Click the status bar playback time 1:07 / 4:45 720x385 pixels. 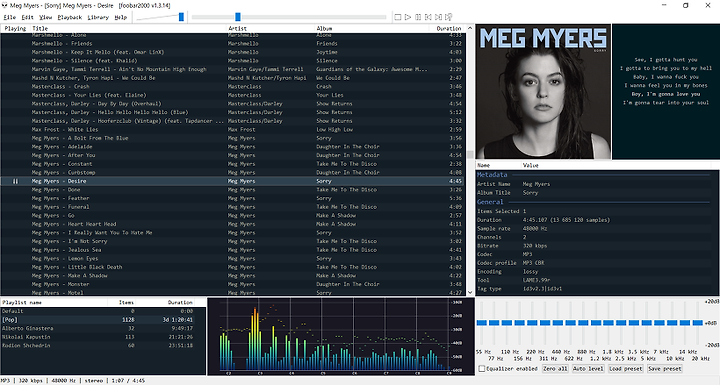point(128,380)
